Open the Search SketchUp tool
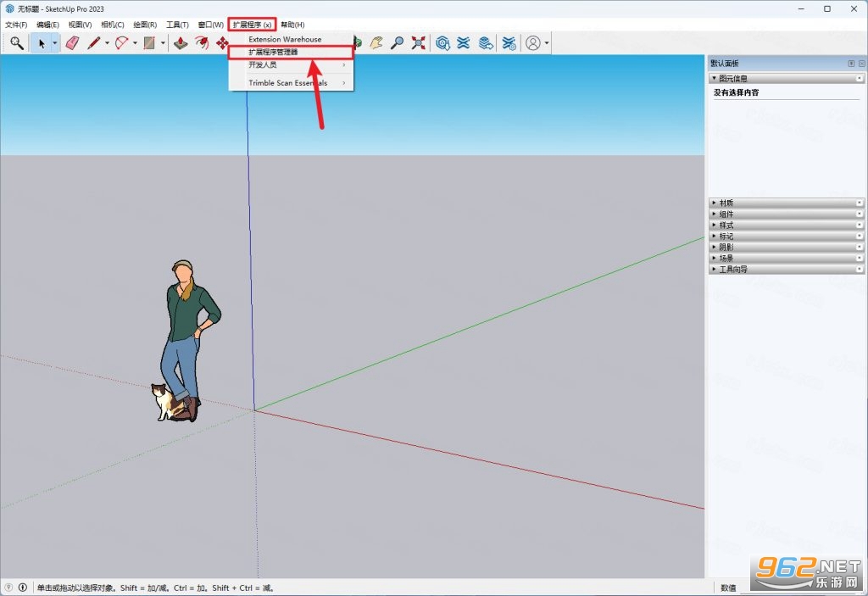The height and width of the screenshot is (596, 868). pyautogui.click(x=17, y=42)
